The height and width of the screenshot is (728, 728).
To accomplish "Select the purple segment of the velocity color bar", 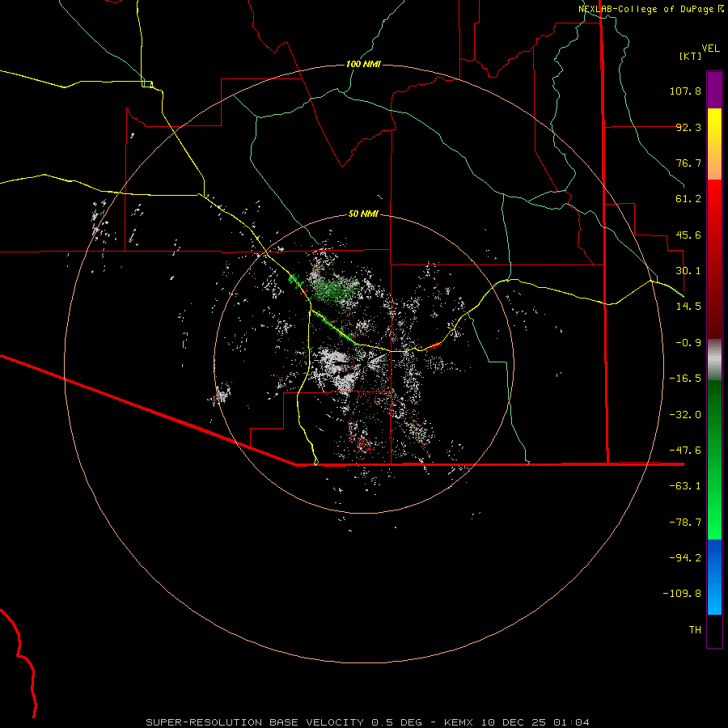I will click(x=714, y=90).
